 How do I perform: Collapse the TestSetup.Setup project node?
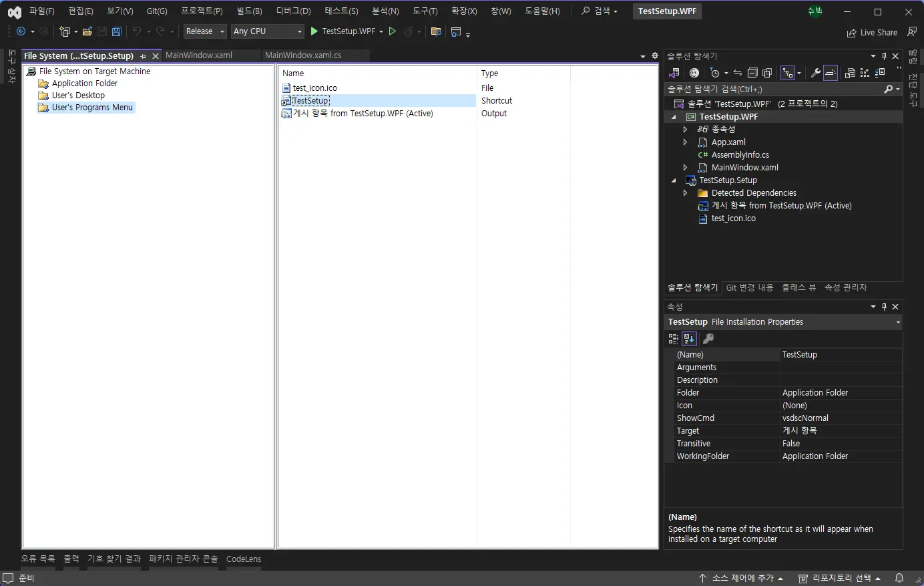pyautogui.click(x=674, y=180)
